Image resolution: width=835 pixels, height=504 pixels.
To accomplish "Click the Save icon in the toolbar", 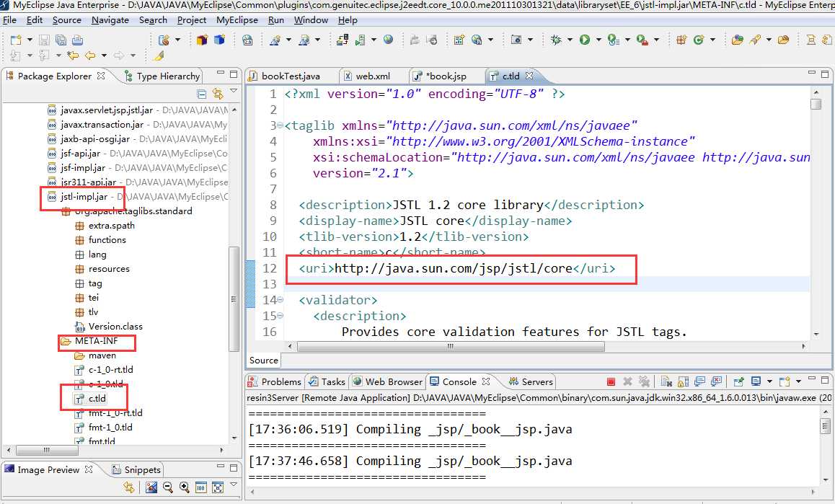I will coord(45,40).
